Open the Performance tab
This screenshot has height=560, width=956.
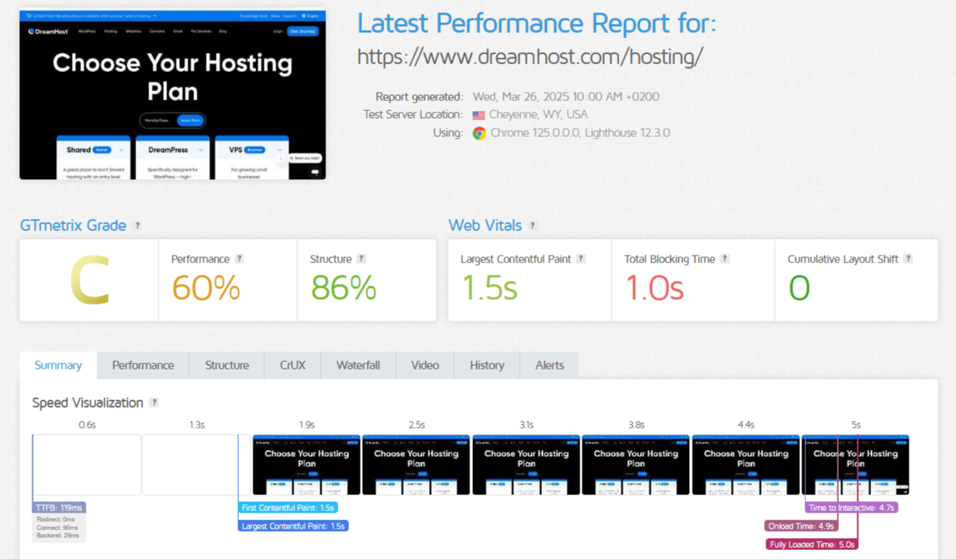143,365
